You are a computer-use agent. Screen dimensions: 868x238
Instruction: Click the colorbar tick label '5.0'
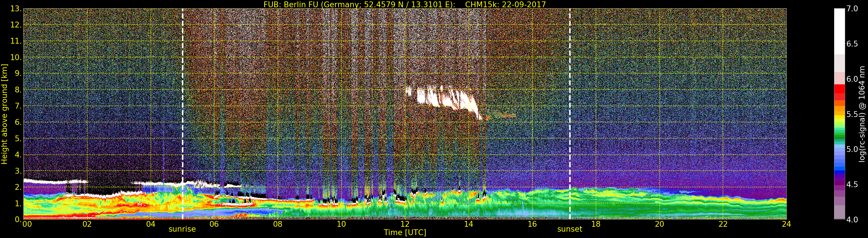click(x=852, y=149)
